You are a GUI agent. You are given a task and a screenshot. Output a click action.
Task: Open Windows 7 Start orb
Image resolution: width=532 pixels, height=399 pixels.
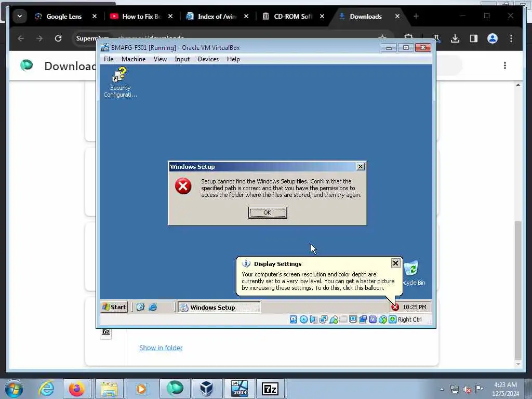tap(14, 389)
